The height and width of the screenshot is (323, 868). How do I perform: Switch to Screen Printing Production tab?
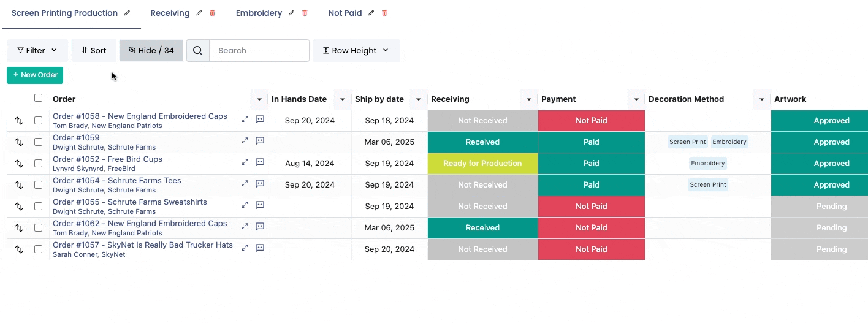pyautogui.click(x=64, y=13)
